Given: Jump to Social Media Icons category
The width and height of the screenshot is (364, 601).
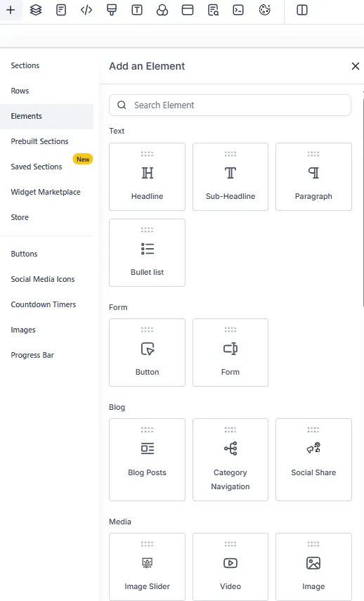Looking at the screenshot, I should (43, 279).
